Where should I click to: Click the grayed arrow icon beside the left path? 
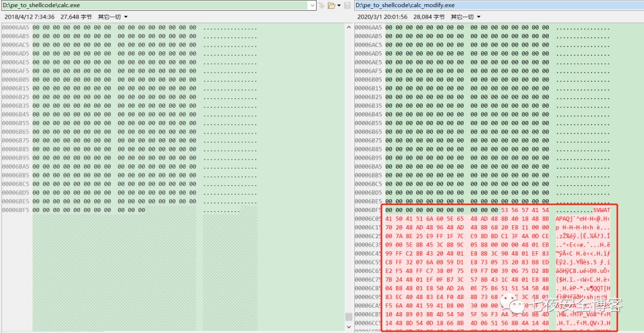tap(321, 5)
